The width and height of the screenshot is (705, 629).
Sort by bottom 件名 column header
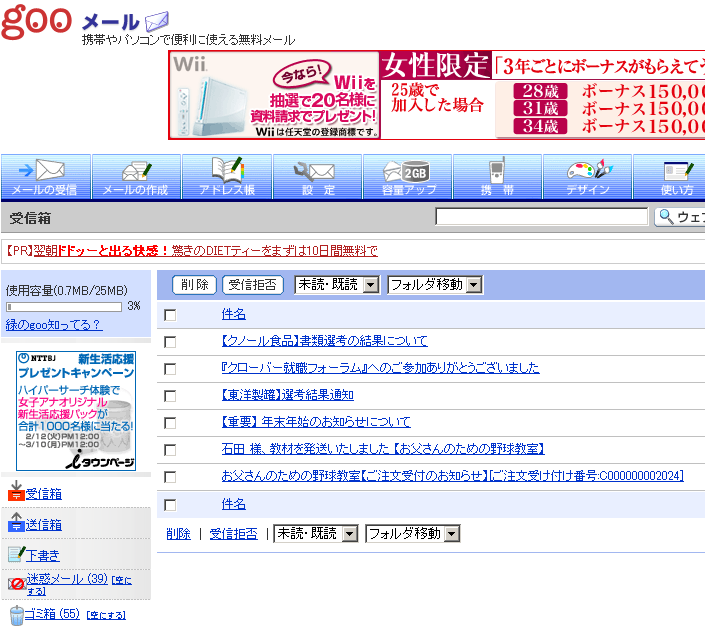click(234, 504)
